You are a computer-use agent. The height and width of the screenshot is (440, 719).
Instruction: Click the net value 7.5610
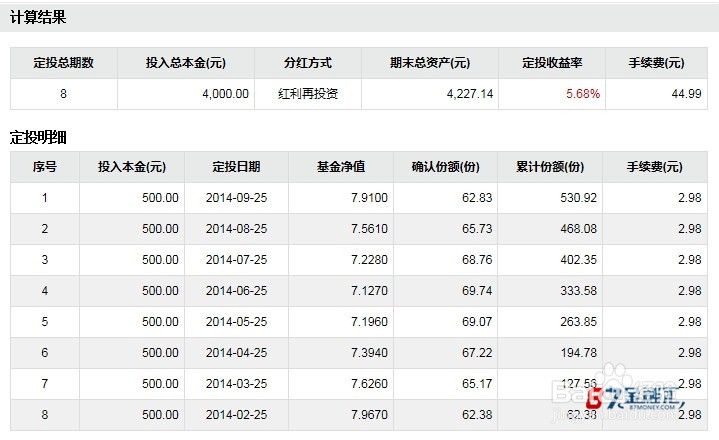point(370,229)
